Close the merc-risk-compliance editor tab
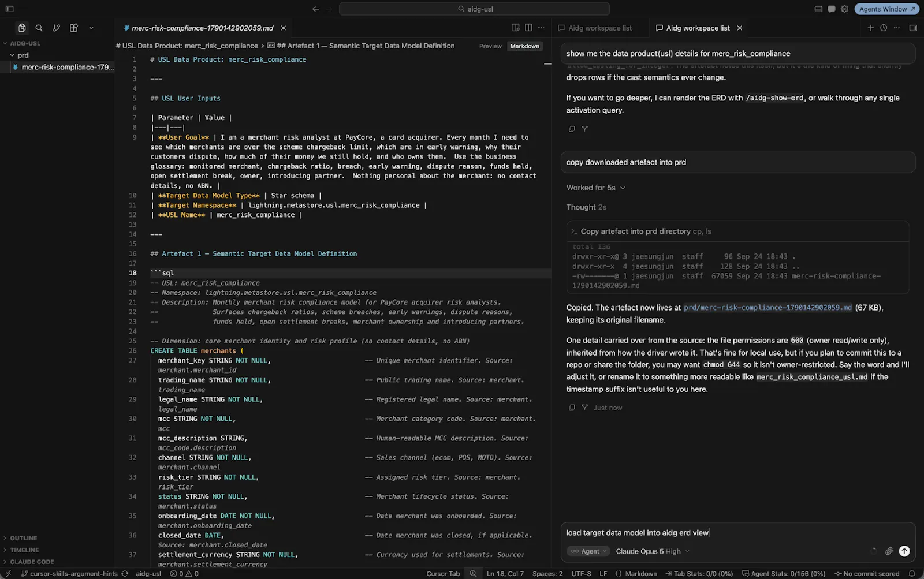This screenshot has height=579, width=924. pos(283,28)
